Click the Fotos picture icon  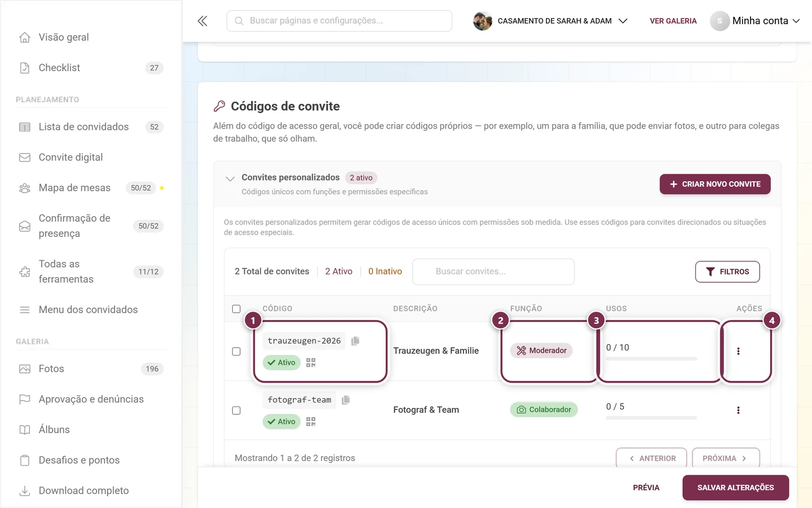25,369
